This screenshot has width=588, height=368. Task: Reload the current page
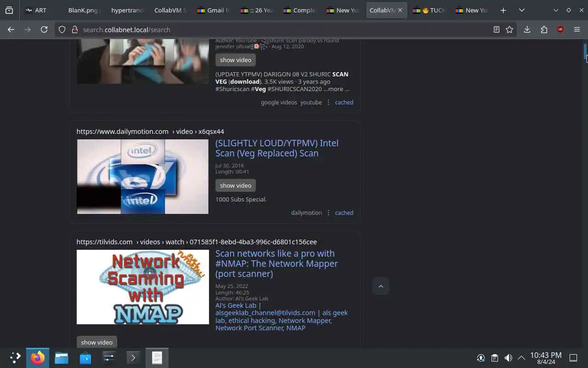[44, 29]
